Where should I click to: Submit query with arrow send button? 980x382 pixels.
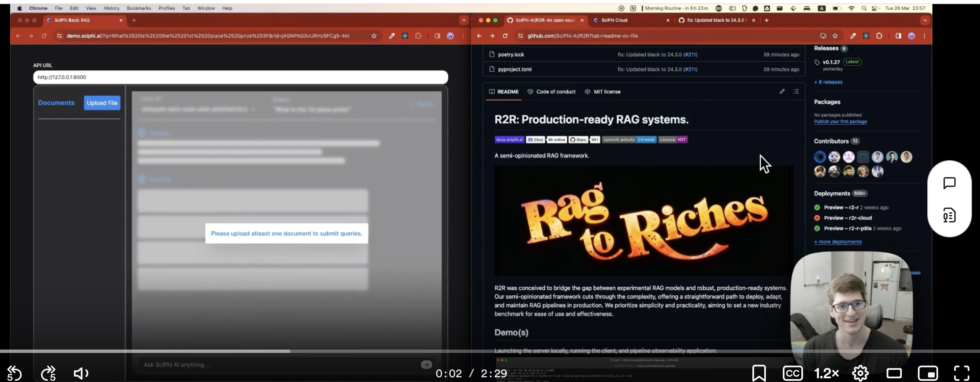pos(427,364)
